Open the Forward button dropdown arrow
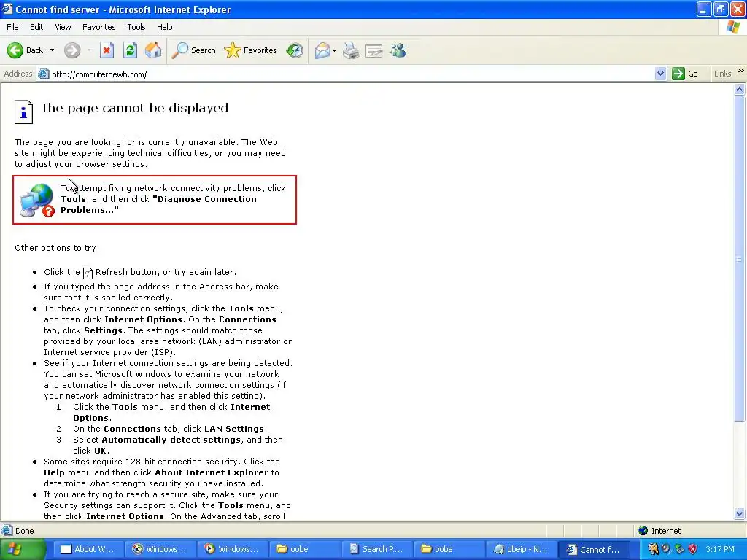The height and width of the screenshot is (560, 747). [x=89, y=50]
